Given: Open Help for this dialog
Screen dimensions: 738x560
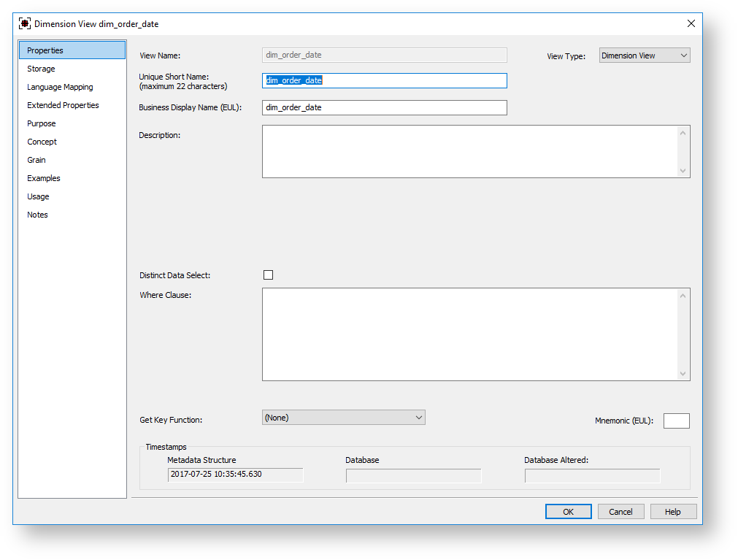Looking at the screenshot, I should point(672,512).
